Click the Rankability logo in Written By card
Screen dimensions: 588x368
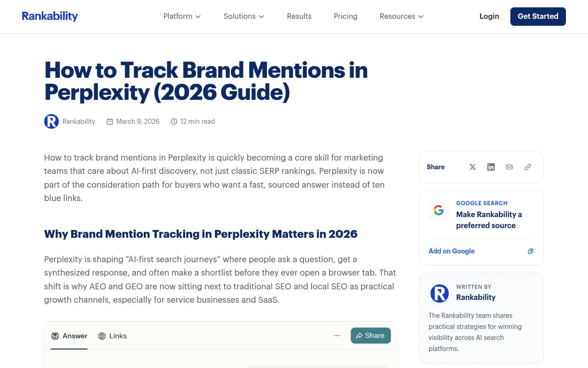439,293
